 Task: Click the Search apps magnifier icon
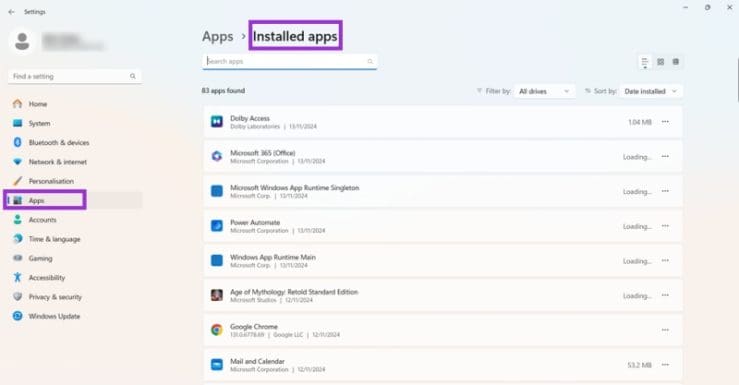[x=370, y=61]
